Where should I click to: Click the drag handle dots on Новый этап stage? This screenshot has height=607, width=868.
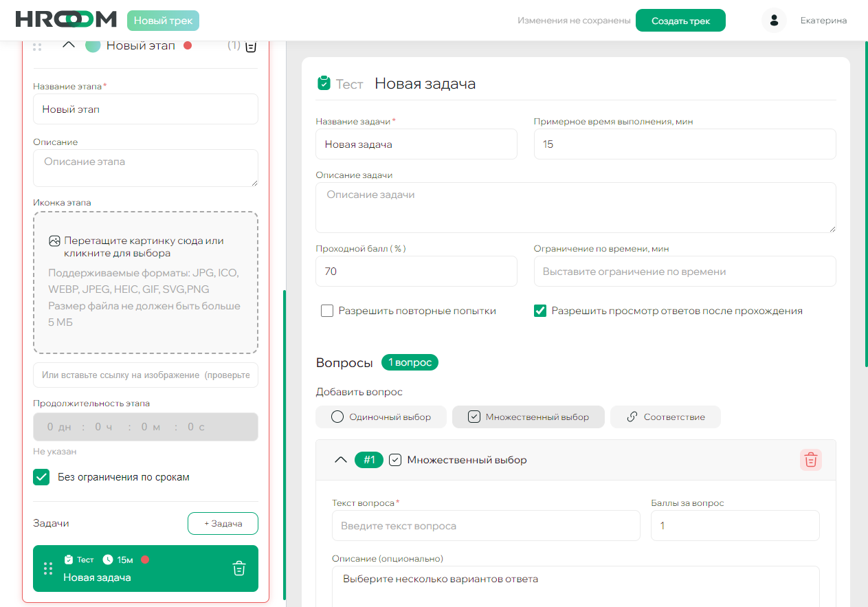coord(36,45)
